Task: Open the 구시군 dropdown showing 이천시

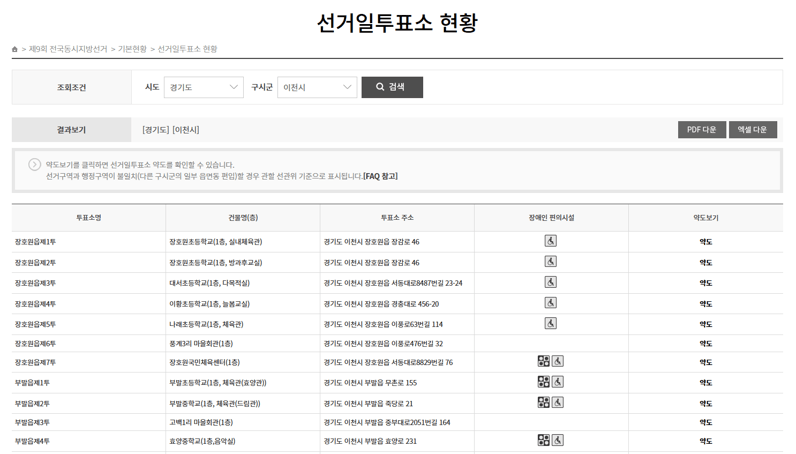Action: point(317,87)
